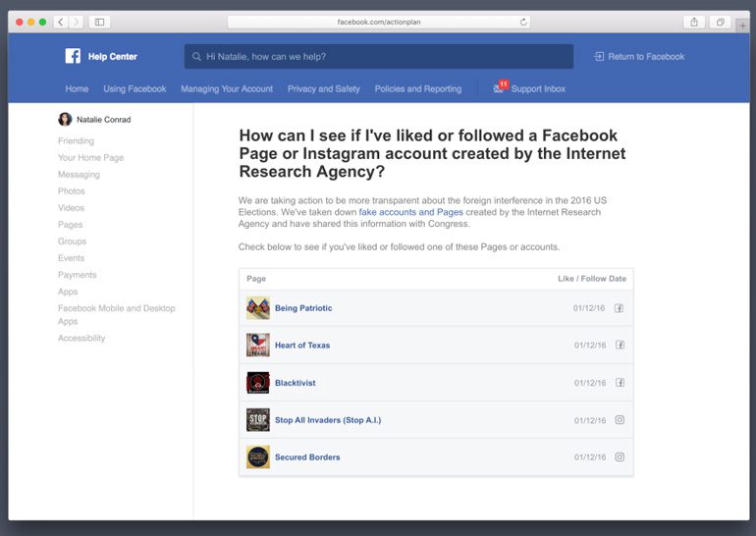Open the Policies and Reporting menu

pyautogui.click(x=418, y=88)
